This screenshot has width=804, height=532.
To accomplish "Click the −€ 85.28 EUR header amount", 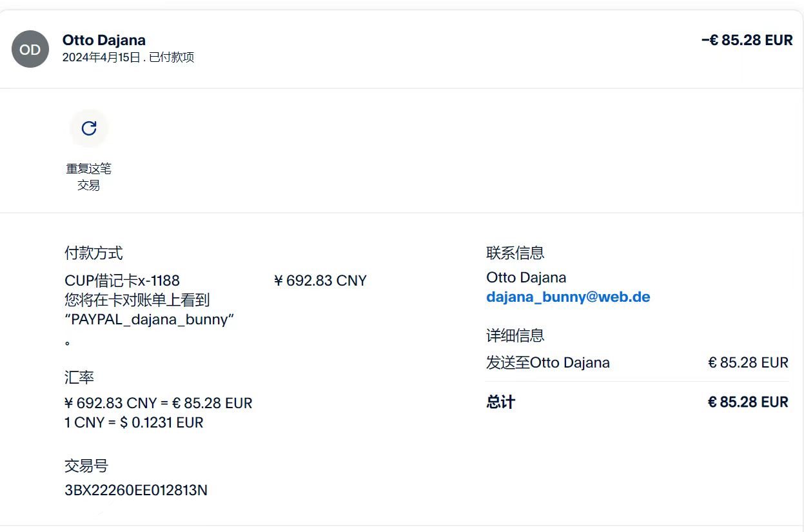I will 747,40.
